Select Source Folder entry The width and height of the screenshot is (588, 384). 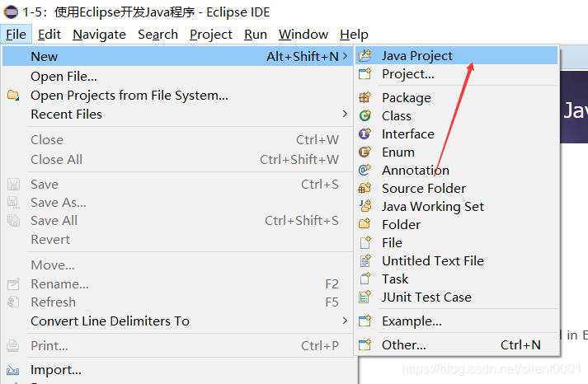(x=456, y=188)
